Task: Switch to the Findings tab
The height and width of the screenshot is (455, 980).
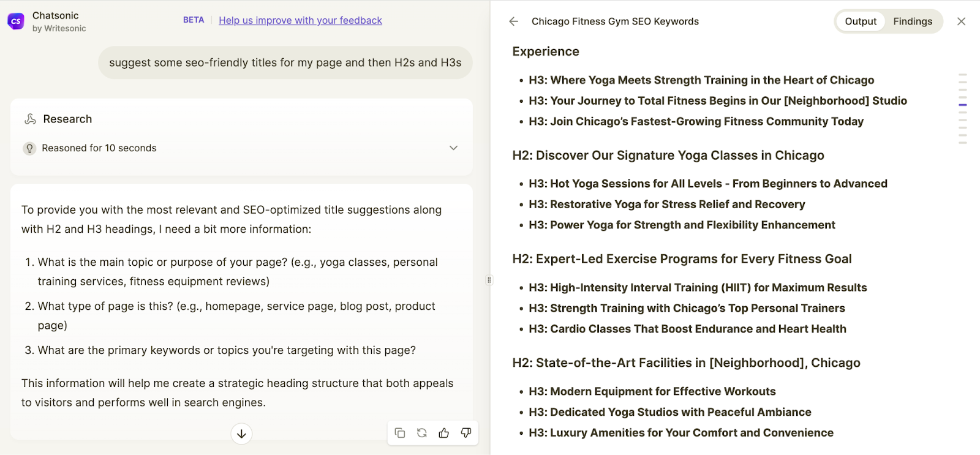Action: 912,21
